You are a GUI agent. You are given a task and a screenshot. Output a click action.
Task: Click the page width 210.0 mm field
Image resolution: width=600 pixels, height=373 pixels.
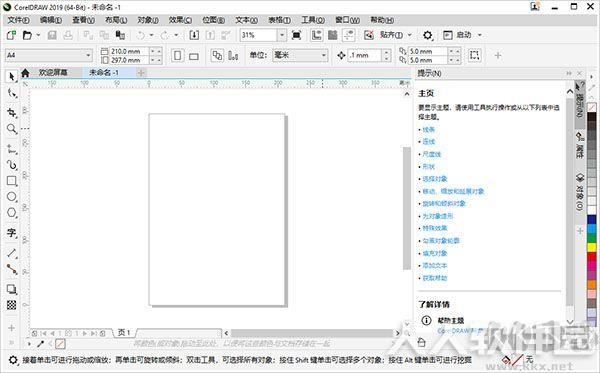[129, 51]
